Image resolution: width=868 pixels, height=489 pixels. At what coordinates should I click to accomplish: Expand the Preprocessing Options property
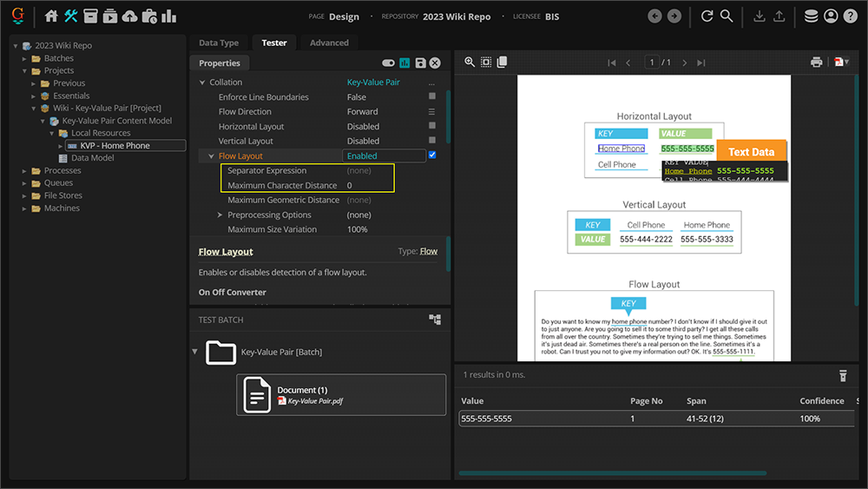pos(220,215)
